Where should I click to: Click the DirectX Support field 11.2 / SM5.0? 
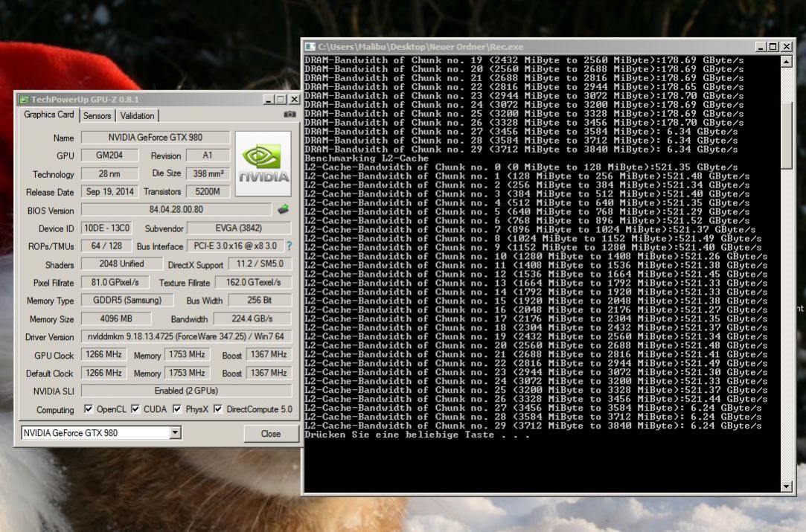click(260, 263)
